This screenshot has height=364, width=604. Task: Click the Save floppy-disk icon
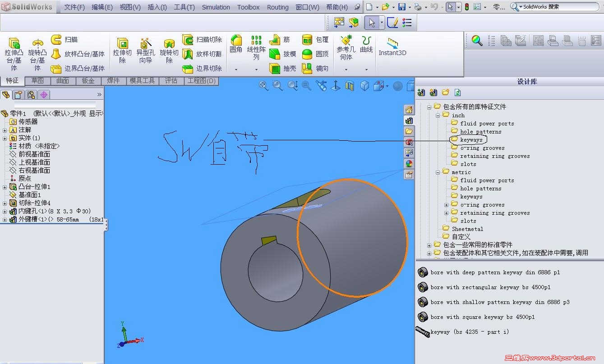[x=402, y=7]
